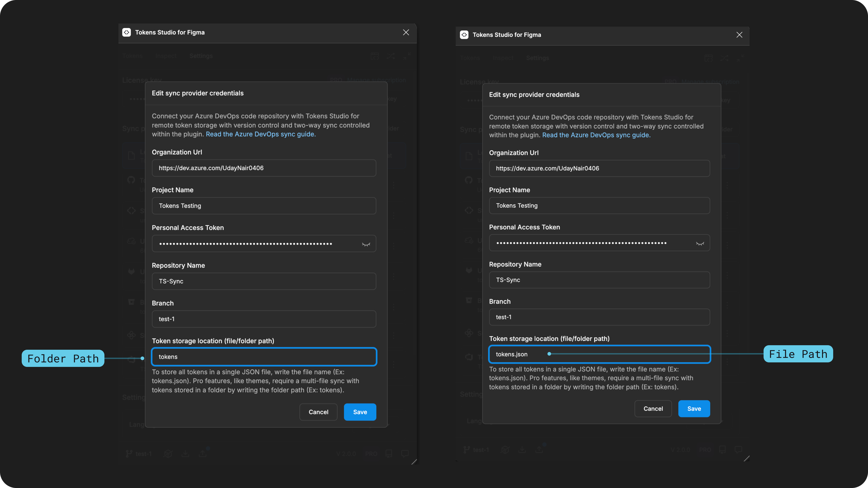
Task: Click first toolbar icon in right window header
Action: [x=709, y=58]
